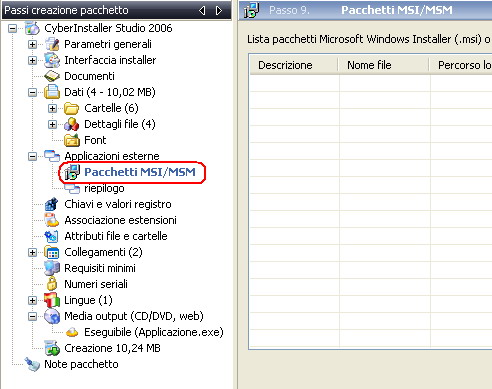Open Creazione 10,24 MB step
The image size is (492, 389).
[x=112, y=348]
